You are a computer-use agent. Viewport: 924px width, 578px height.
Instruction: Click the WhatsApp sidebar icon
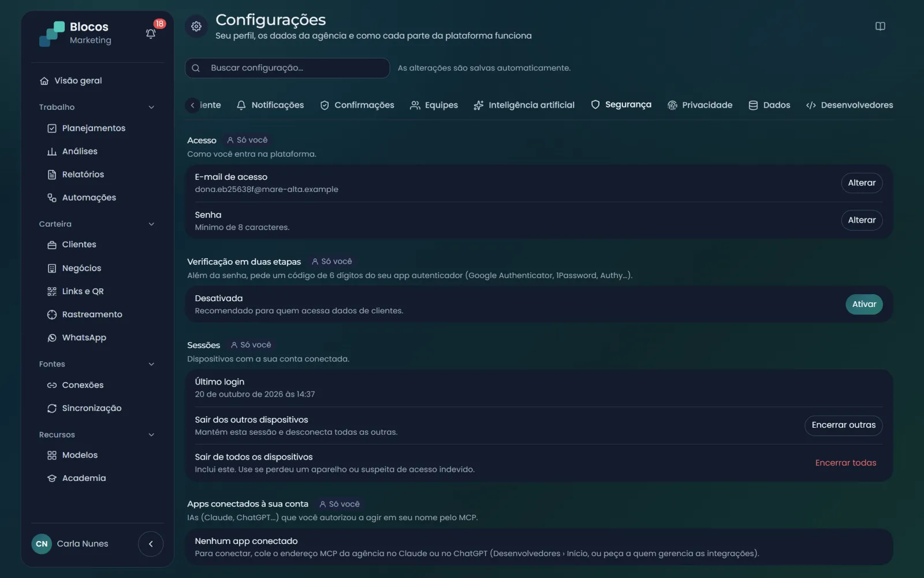pyautogui.click(x=52, y=338)
